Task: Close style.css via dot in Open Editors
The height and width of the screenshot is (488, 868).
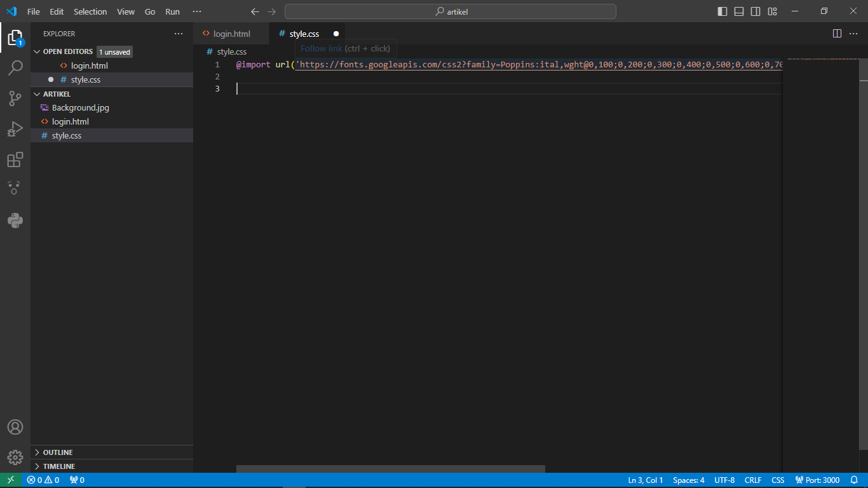Action: click(x=51, y=79)
